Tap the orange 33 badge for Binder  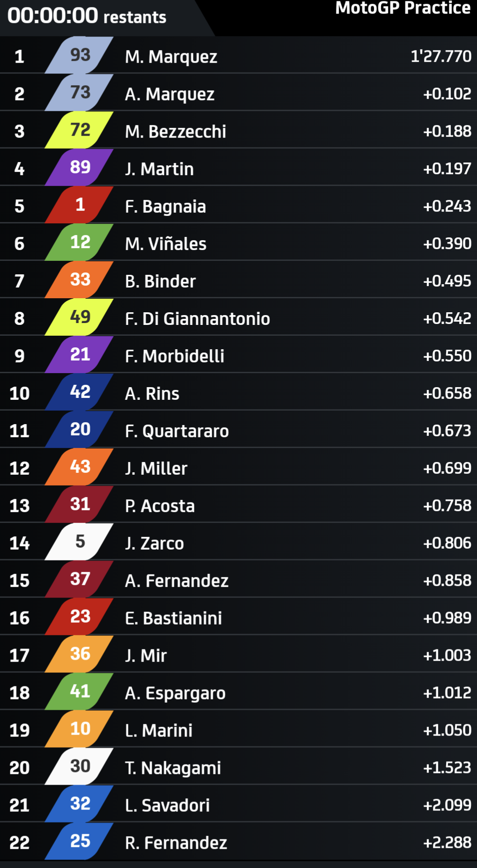click(x=79, y=280)
